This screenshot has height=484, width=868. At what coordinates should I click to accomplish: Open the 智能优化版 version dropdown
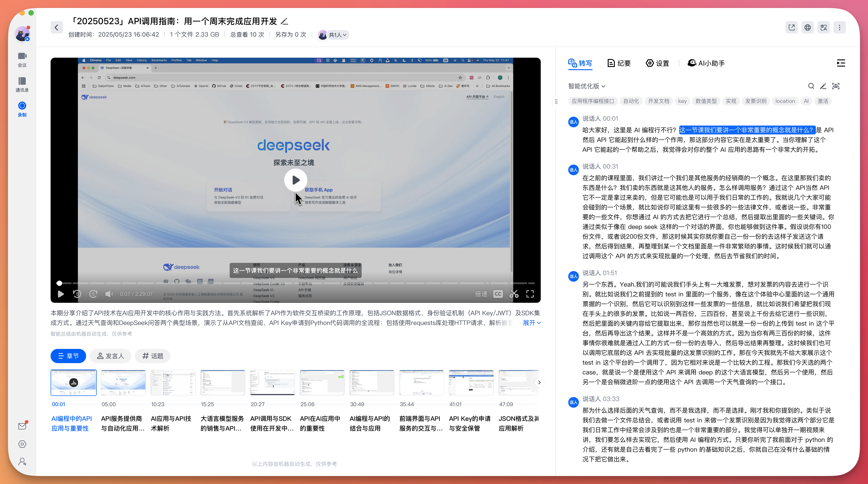587,86
